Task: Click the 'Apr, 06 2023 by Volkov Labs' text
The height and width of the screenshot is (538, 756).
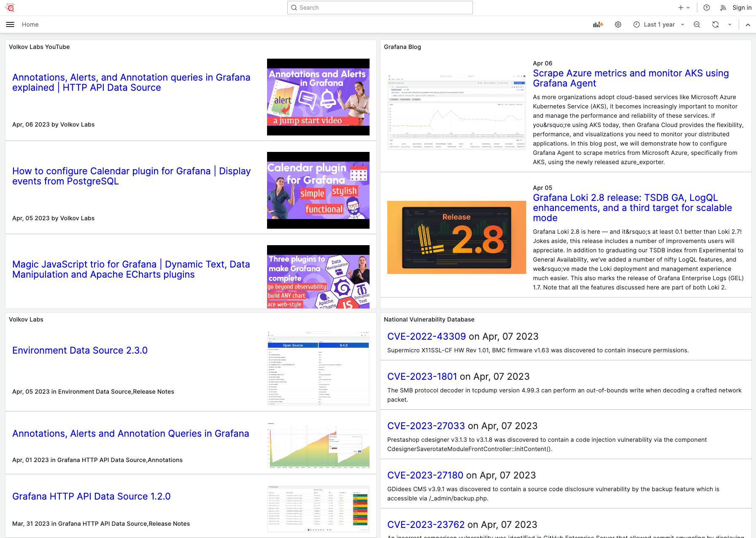Action: click(x=54, y=124)
